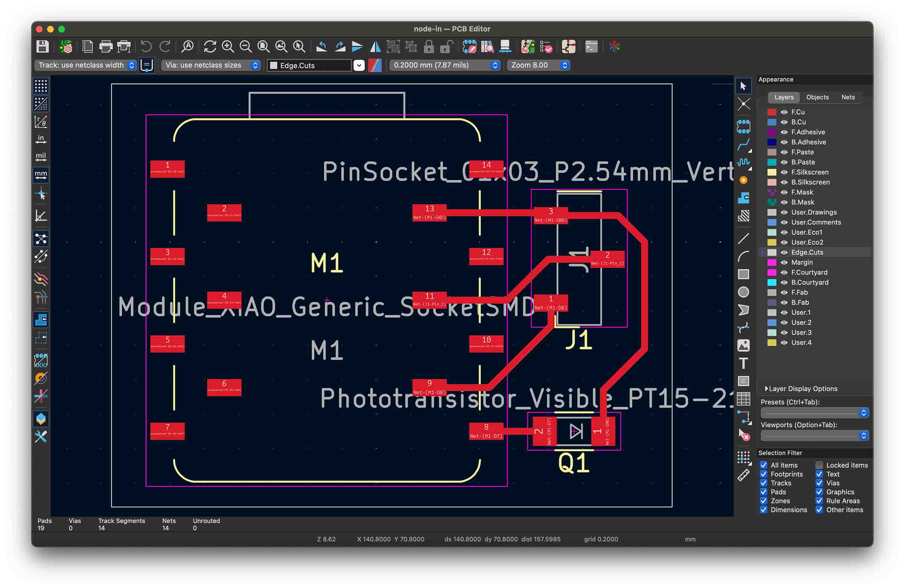
Task: Select the F.Courtyard layer name
Action: click(809, 272)
